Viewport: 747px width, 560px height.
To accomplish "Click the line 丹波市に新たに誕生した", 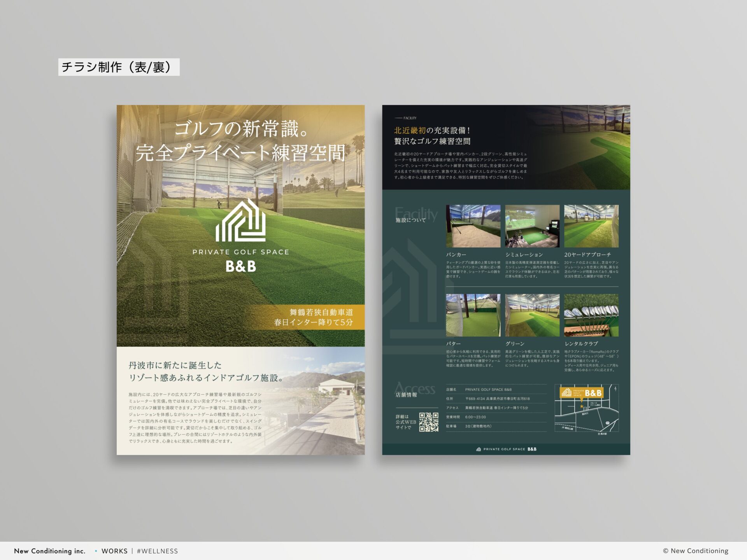I will point(175,366).
